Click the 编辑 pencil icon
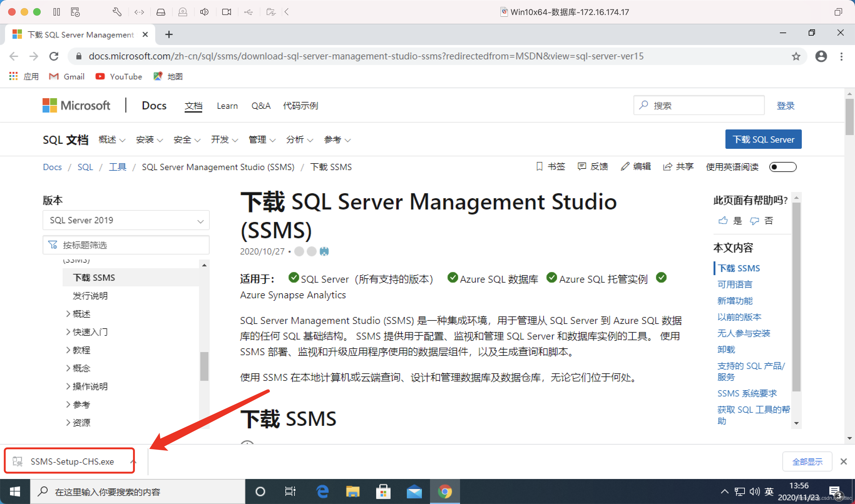The image size is (855, 504). click(625, 166)
